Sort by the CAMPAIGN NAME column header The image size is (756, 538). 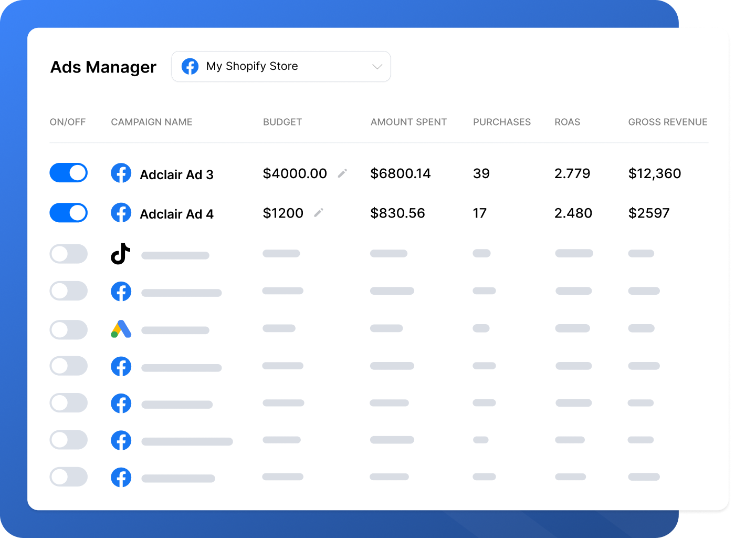pyautogui.click(x=152, y=122)
